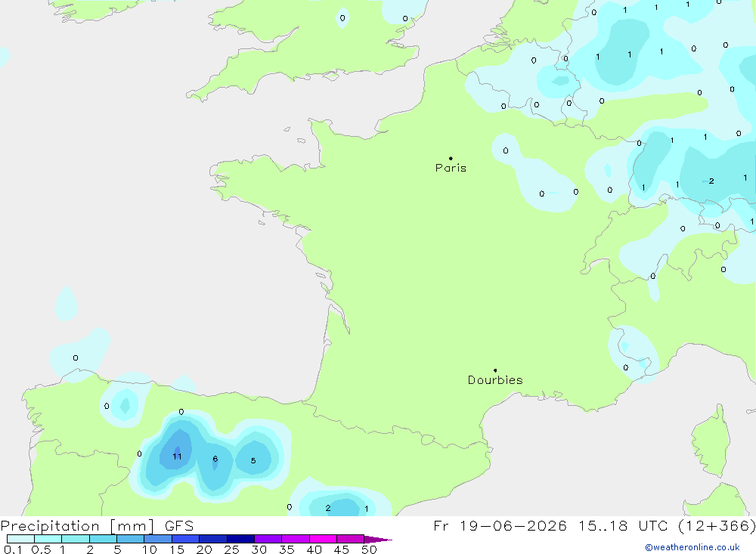Viewport: 756px width, 554px height.
Task: Click the weatheronline.co.uk copyright link
Action: [x=692, y=547]
